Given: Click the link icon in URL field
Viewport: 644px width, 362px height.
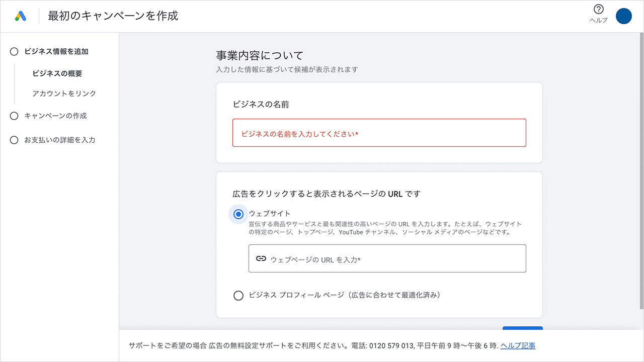Looking at the screenshot, I should (261, 259).
